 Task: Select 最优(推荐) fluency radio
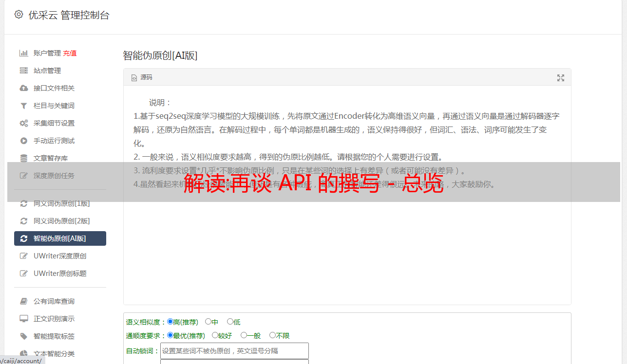170,335
